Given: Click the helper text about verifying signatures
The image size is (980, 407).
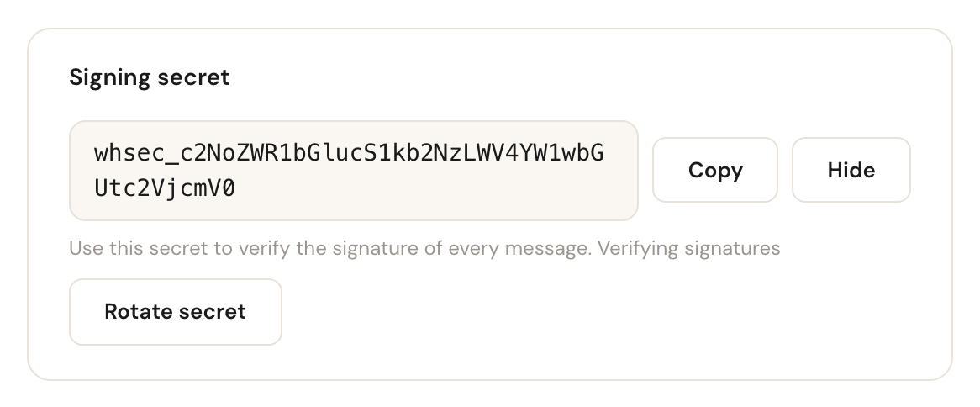Looking at the screenshot, I should click(424, 248).
